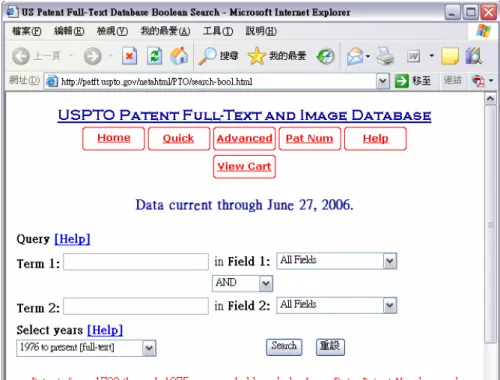Image resolution: width=500 pixels, height=380 pixels.
Task: Click into the Term 1 input field
Action: [136, 262]
